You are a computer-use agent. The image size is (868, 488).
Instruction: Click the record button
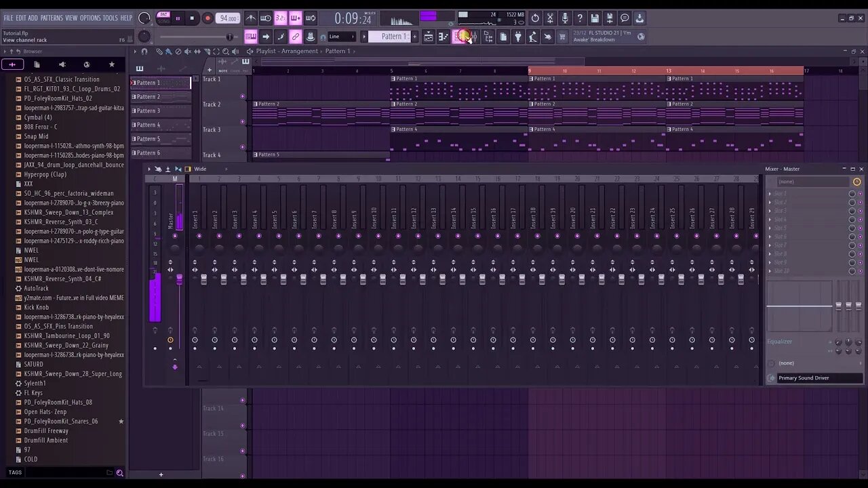208,18
